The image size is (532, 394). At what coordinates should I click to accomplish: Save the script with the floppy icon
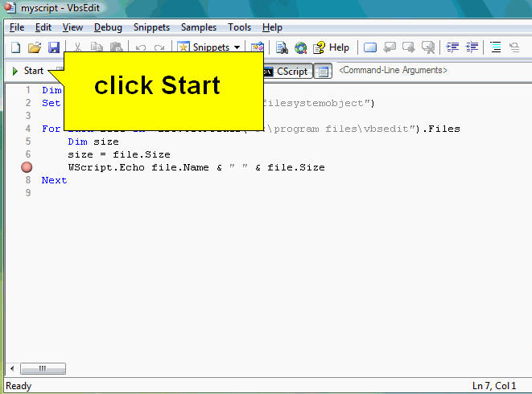[54, 47]
